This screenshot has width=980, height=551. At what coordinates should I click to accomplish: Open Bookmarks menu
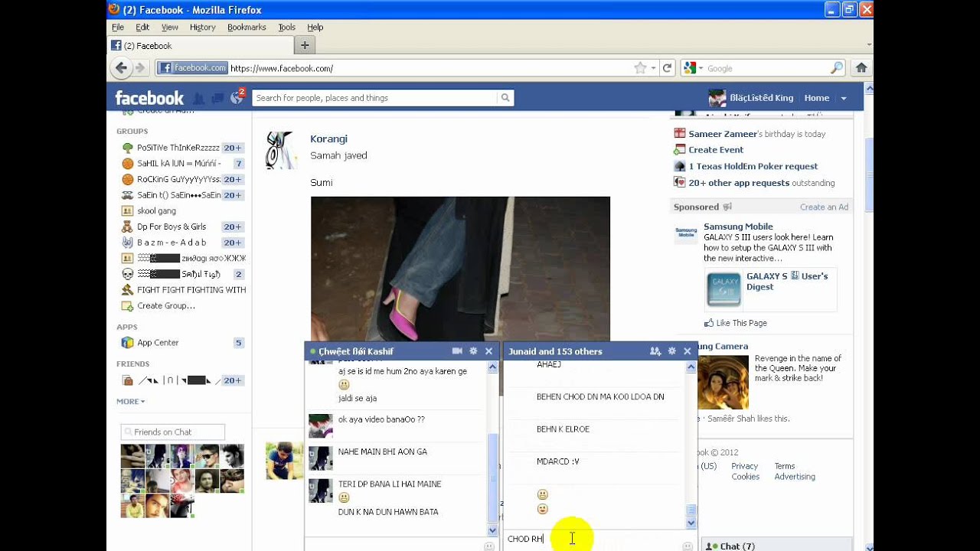click(247, 27)
